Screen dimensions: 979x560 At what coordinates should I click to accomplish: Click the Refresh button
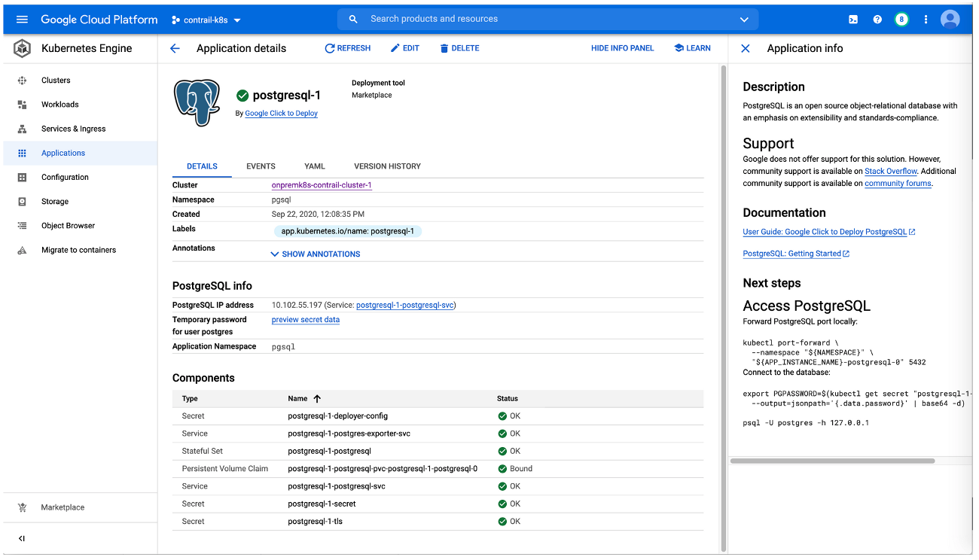348,48
